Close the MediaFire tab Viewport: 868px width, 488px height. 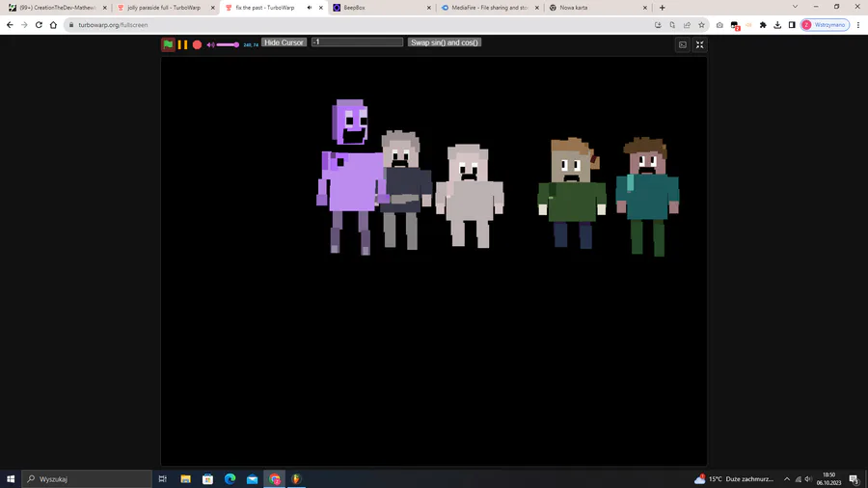click(x=536, y=8)
